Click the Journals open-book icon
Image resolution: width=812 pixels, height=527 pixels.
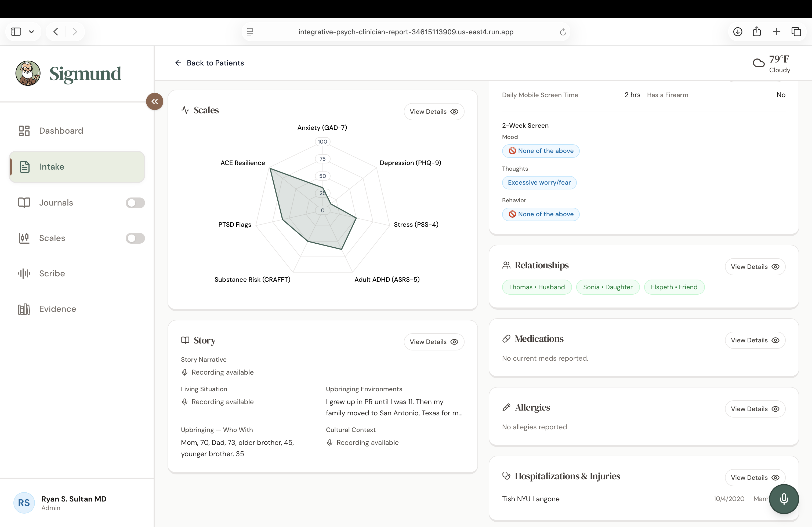coord(24,203)
